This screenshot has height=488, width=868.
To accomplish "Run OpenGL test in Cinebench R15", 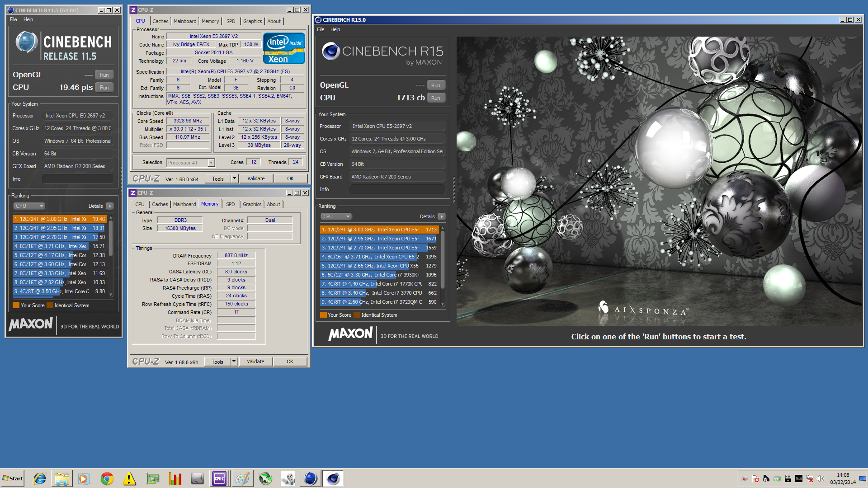I will pos(435,85).
